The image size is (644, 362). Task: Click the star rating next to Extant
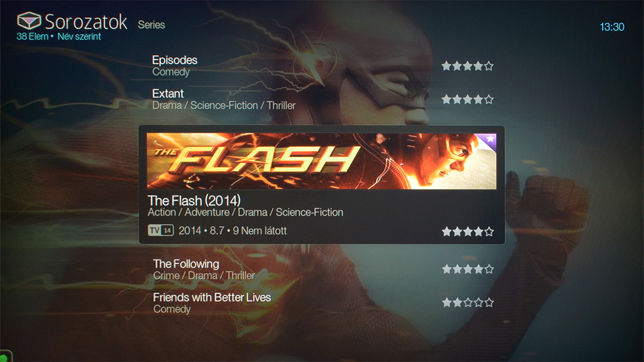(x=467, y=99)
